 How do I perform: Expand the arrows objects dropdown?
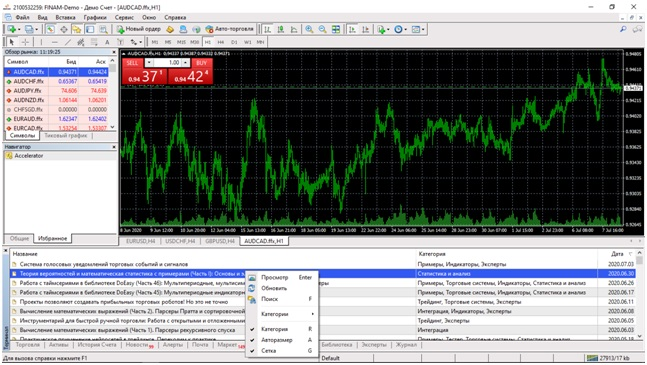coord(140,42)
